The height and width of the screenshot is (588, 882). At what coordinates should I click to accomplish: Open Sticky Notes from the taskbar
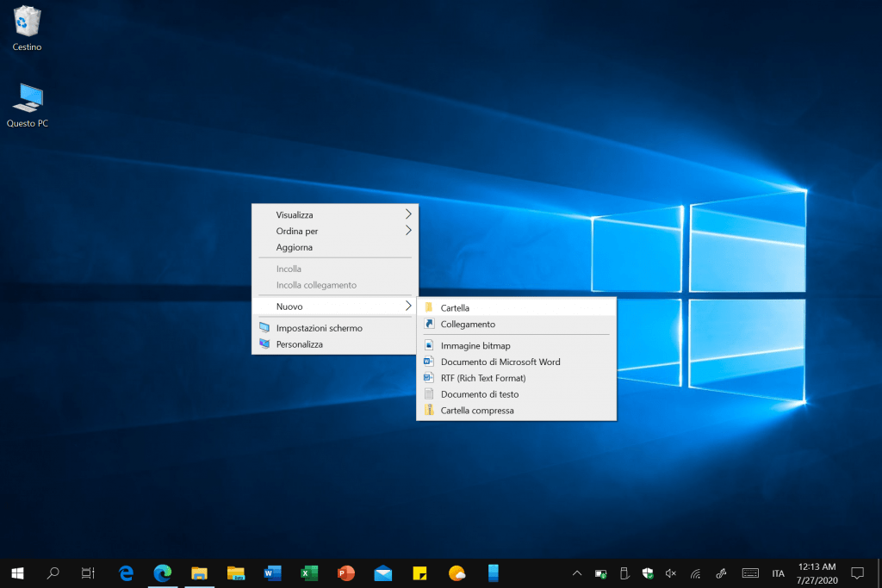pos(420,573)
